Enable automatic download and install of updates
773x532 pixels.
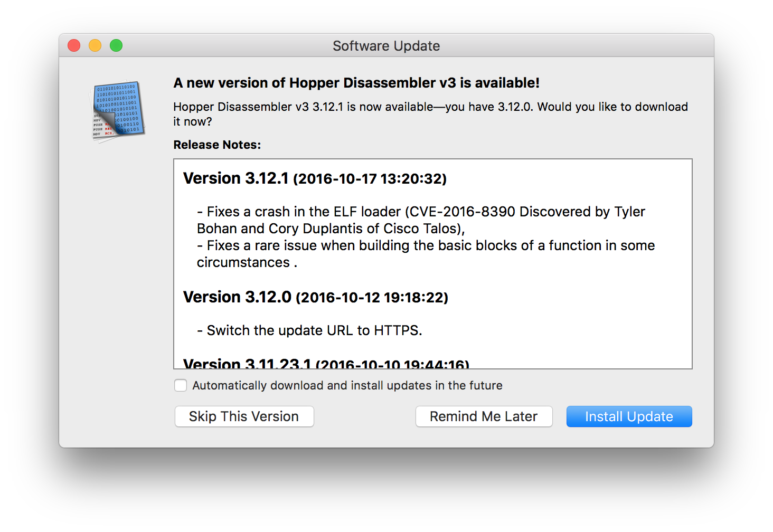181,385
